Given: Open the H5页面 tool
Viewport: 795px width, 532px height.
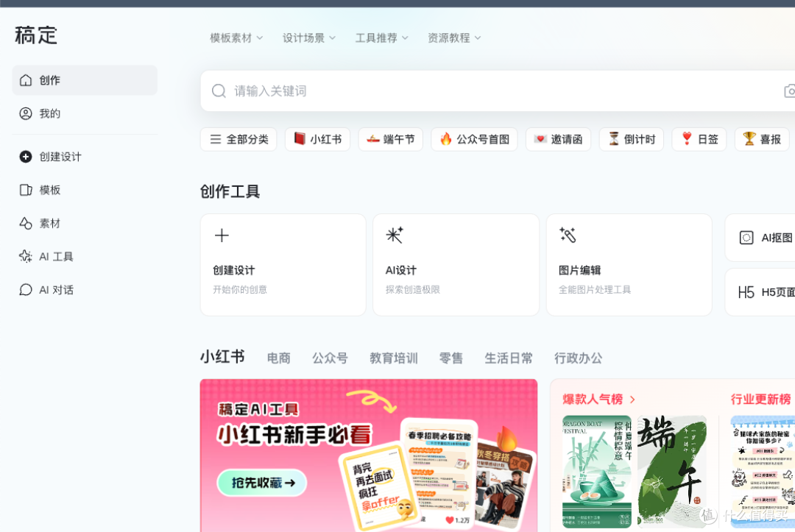Looking at the screenshot, I should [760, 292].
